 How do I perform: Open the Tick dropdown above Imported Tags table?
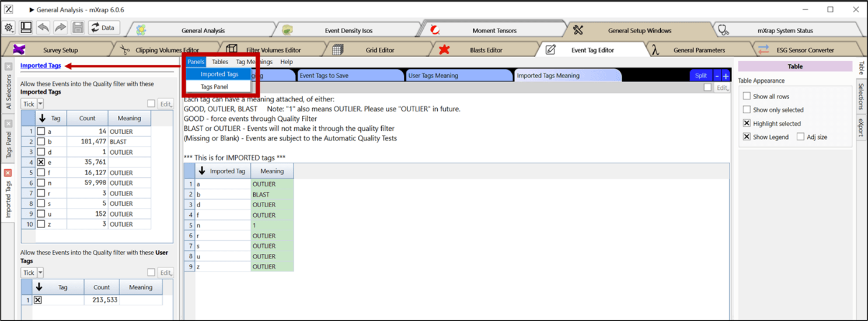[x=40, y=104]
